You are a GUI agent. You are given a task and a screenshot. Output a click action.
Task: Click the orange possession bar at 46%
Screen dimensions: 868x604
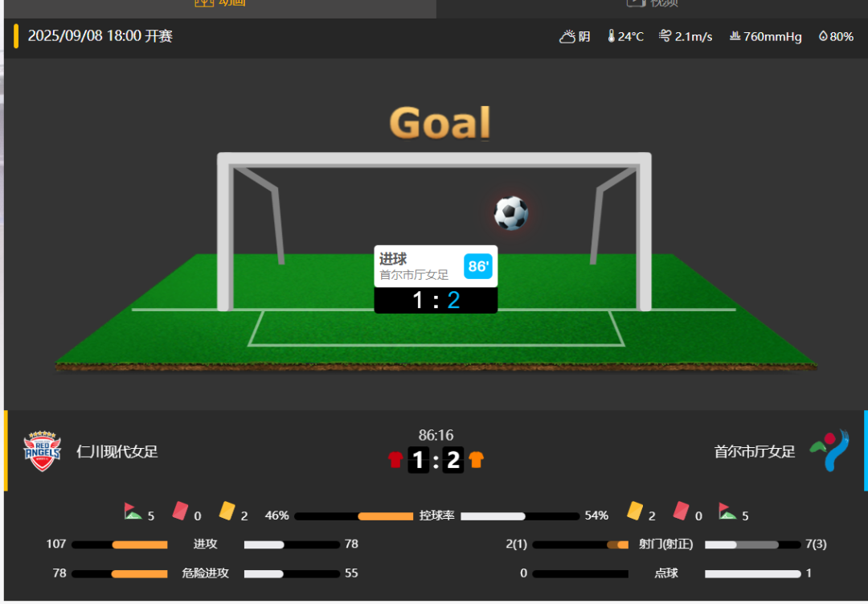click(x=385, y=516)
